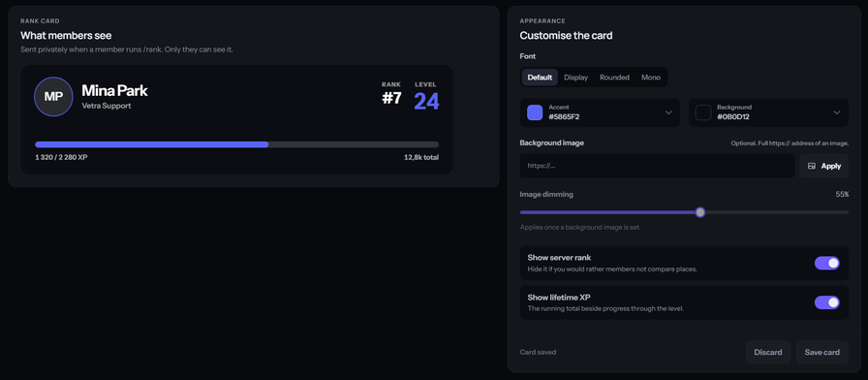Screen dimensions: 868x380
Task: Click the Image dimming slider handle
Action: (700, 212)
